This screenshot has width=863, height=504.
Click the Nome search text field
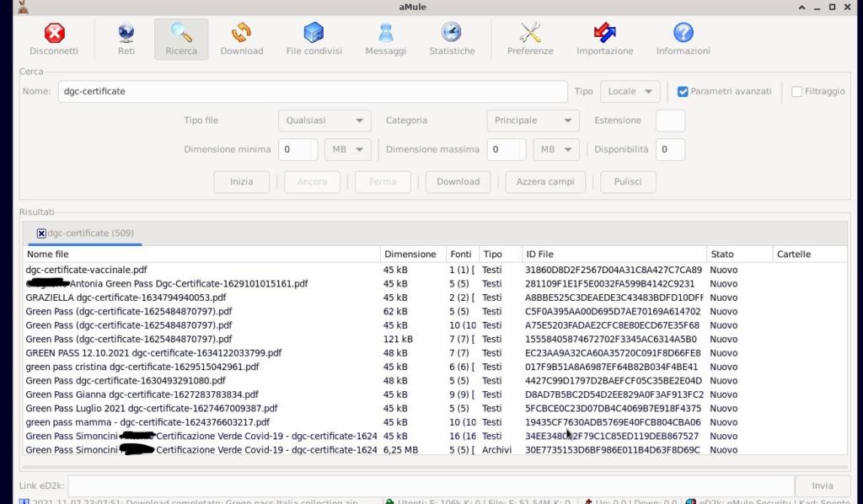click(312, 92)
